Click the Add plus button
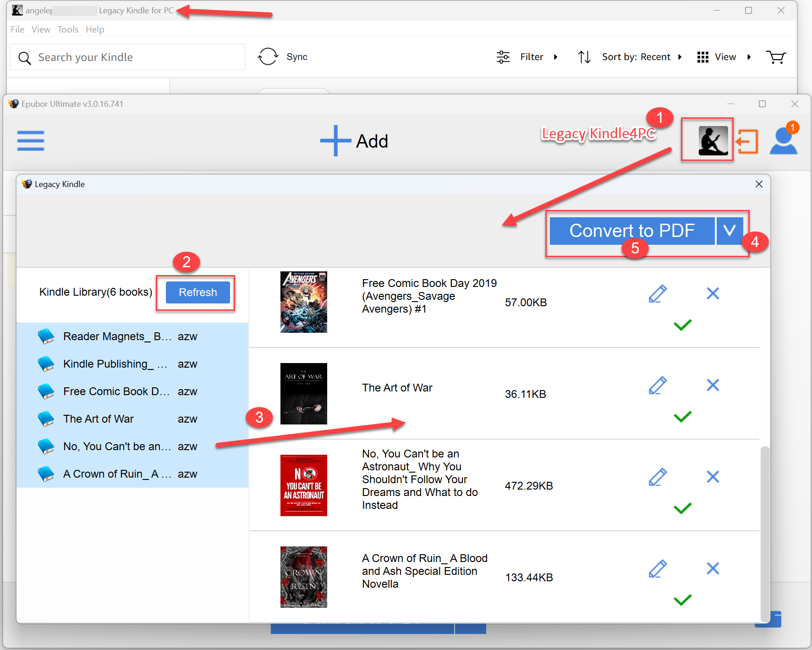Screen dimensions: 812x650 (354, 141)
